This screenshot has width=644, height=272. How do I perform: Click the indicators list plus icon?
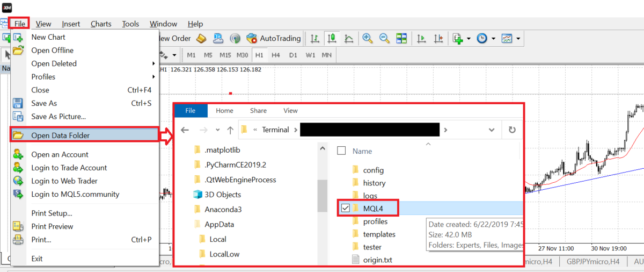(458, 38)
